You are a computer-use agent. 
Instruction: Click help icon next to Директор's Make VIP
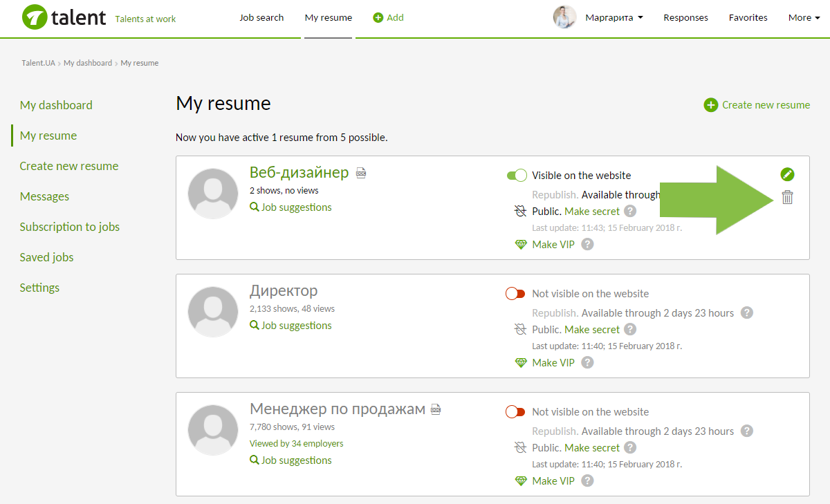pyautogui.click(x=587, y=362)
